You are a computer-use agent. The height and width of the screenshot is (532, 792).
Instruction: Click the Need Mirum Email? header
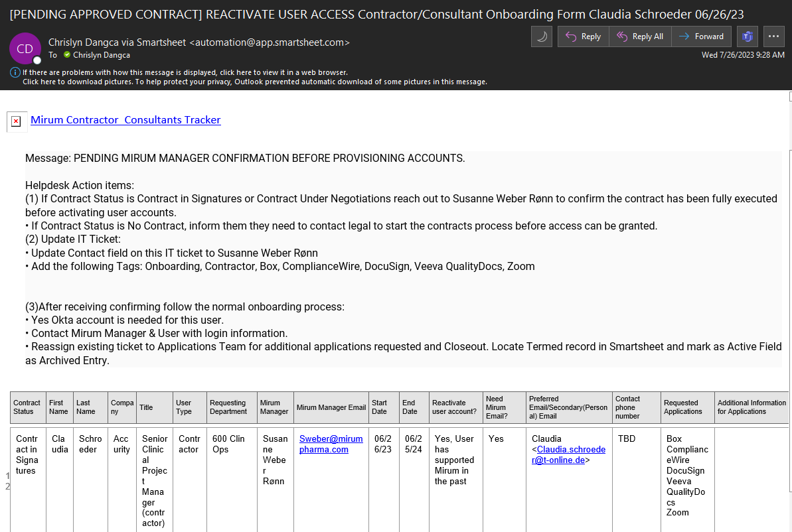pos(504,407)
